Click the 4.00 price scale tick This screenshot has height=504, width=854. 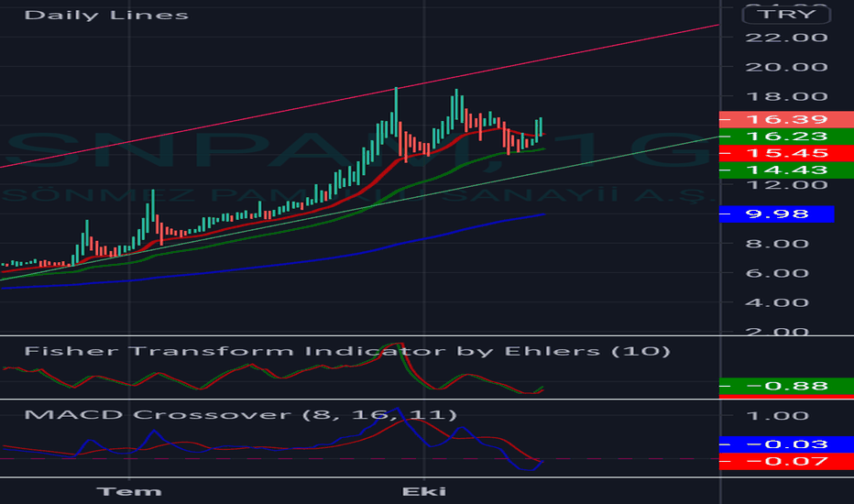coord(777,302)
